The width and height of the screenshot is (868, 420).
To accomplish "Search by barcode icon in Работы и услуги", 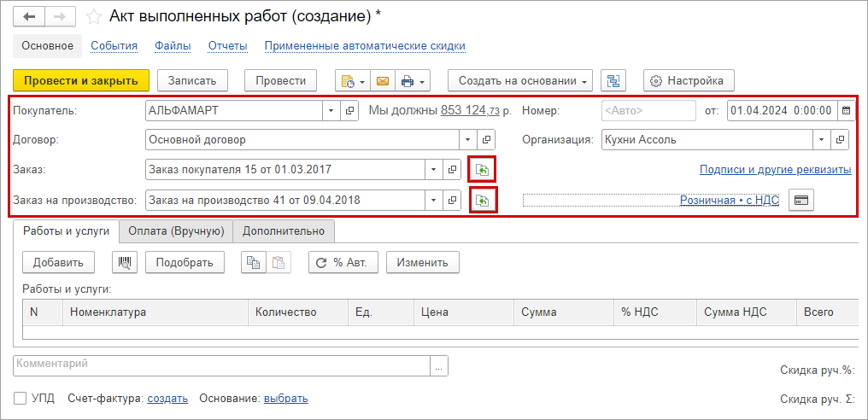I will [x=125, y=262].
